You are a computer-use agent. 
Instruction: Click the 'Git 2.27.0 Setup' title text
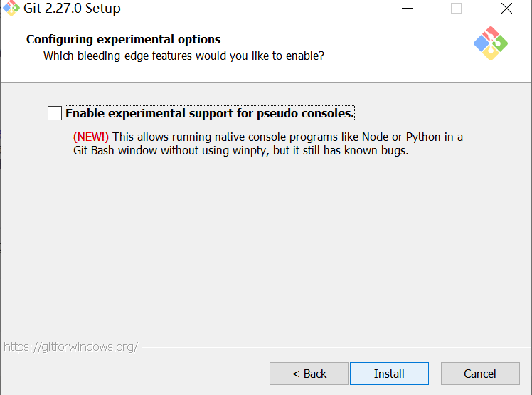(72, 9)
